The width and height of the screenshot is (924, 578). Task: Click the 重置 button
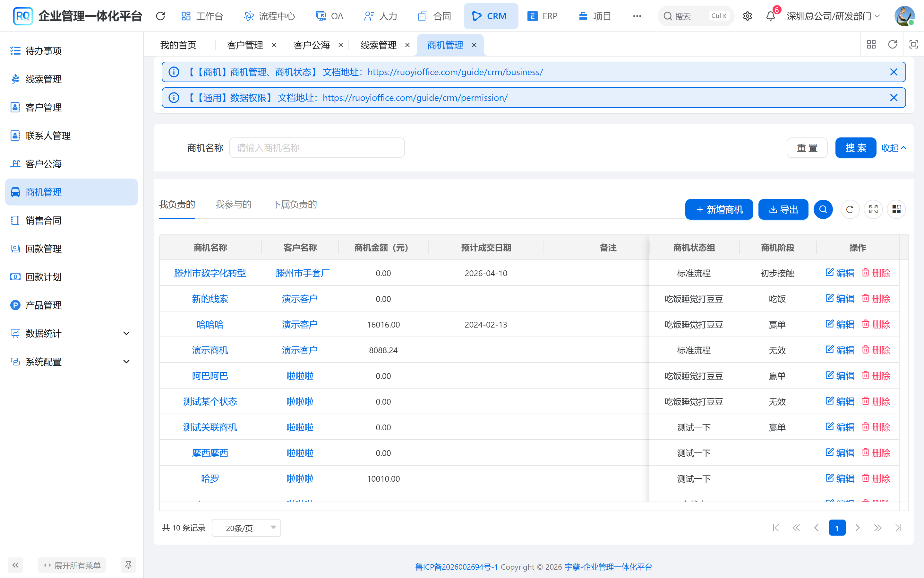tap(807, 148)
